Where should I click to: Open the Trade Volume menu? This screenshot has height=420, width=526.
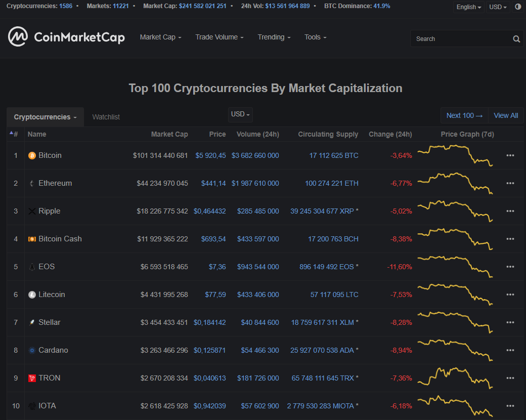click(220, 37)
